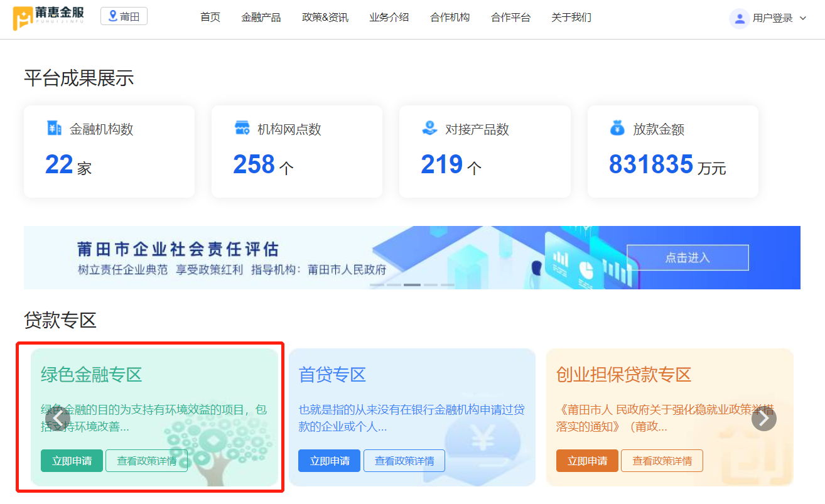
Task: Open the 金融产品 menu
Action: [261, 18]
